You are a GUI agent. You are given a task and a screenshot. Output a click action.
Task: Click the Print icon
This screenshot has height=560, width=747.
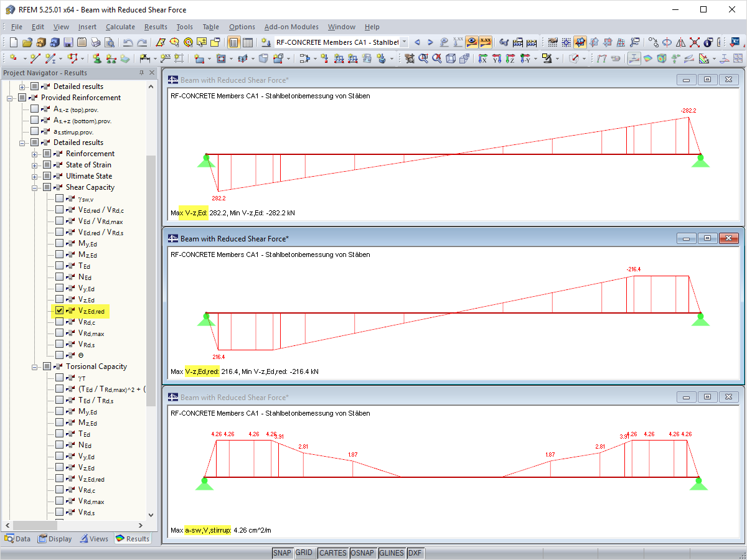[x=95, y=42]
